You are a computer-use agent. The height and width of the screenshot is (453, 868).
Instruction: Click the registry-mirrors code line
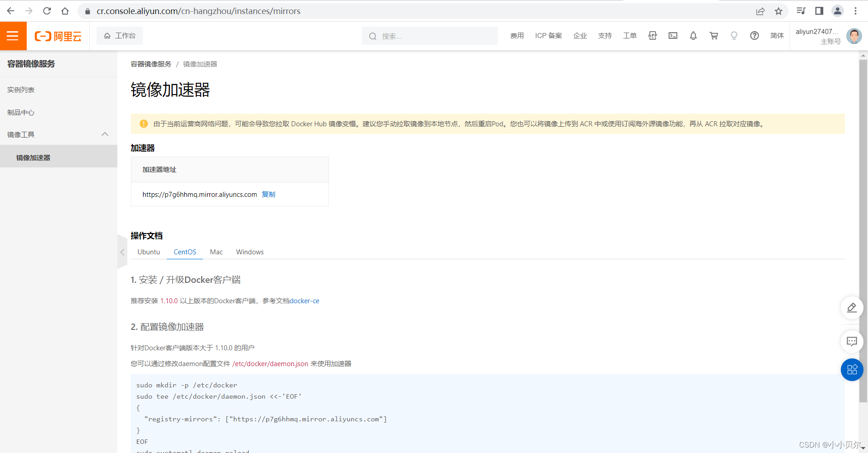click(265, 419)
